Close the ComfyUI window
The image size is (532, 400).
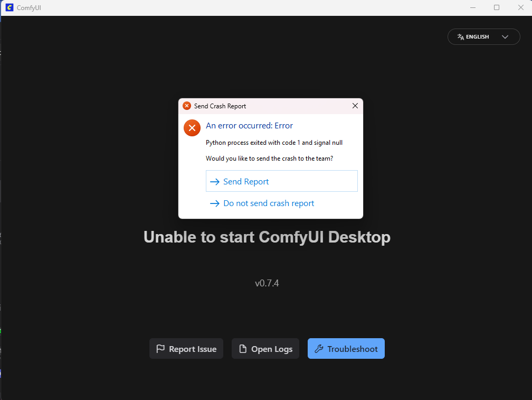pyautogui.click(x=521, y=7)
